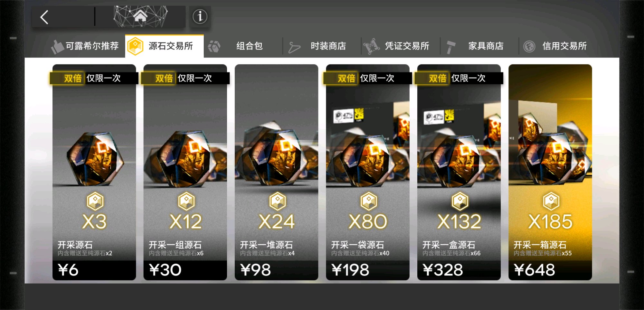Tap the ¥6 price bar
The image size is (644, 310).
[94, 270]
